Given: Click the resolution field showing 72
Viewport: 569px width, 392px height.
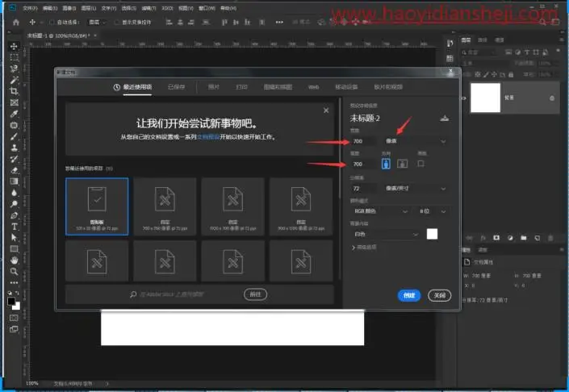Looking at the screenshot, I should pyautogui.click(x=364, y=188).
